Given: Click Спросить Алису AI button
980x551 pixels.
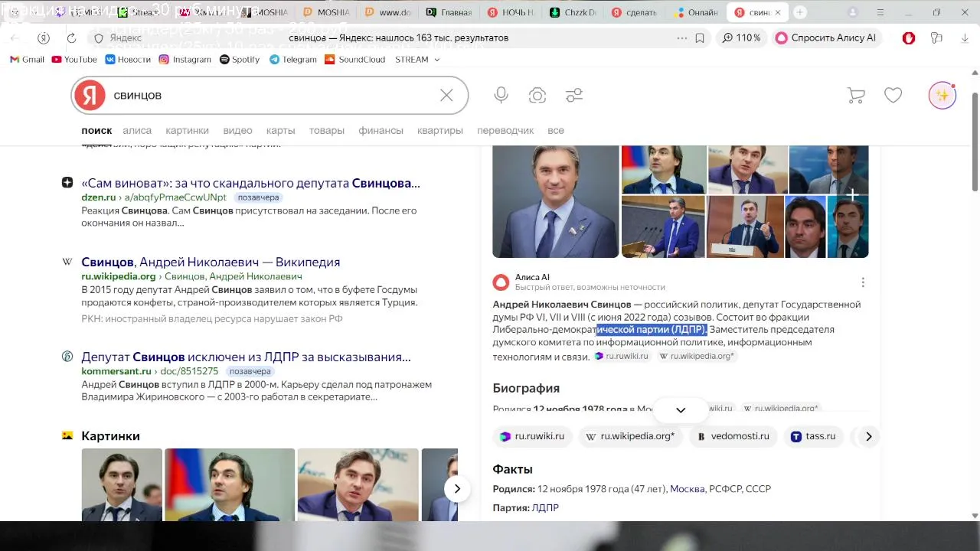Looking at the screenshot, I should click(825, 37).
